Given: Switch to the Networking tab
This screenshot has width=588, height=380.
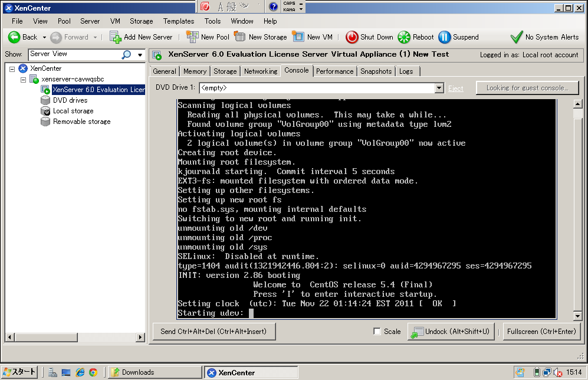Looking at the screenshot, I should coord(261,71).
